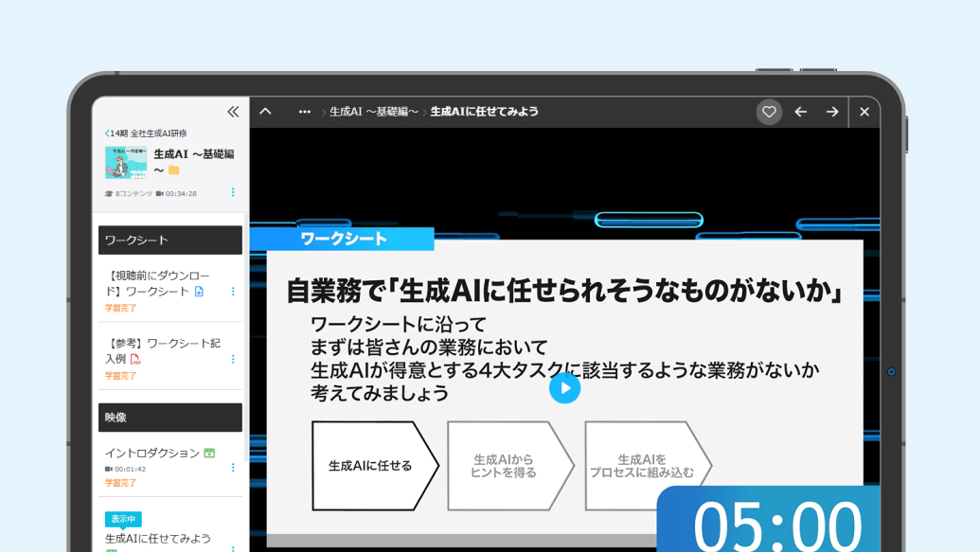Screen dimensions: 980x552
Task: Open the PDF icon next to ワークシート記入例
Action: tap(135, 360)
